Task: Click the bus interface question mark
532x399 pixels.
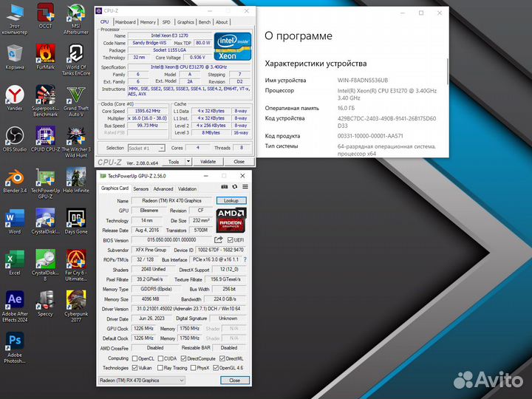Action: point(245,259)
